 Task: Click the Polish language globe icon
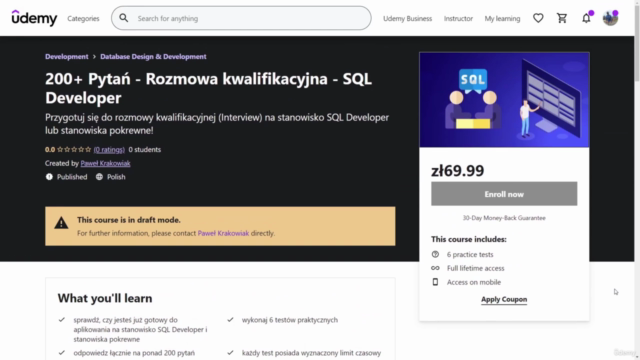point(99,177)
